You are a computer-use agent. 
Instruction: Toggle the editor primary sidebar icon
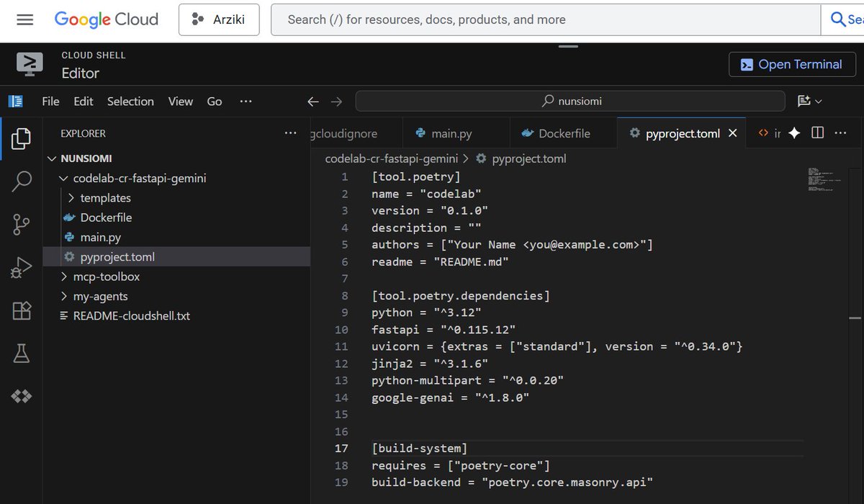pyautogui.click(x=16, y=102)
